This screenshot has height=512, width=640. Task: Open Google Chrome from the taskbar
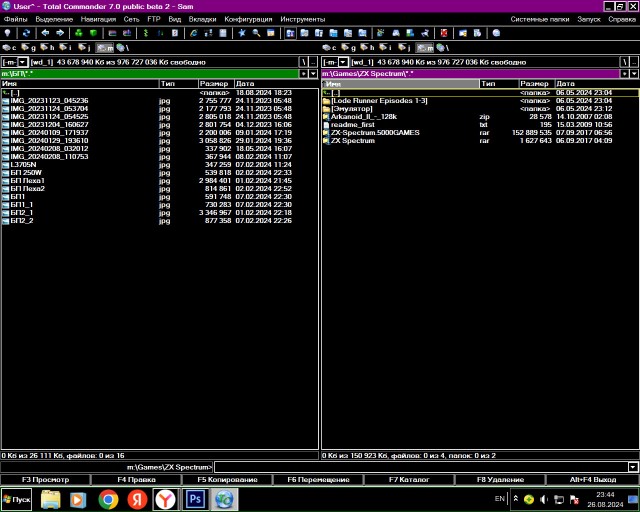coord(108,499)
